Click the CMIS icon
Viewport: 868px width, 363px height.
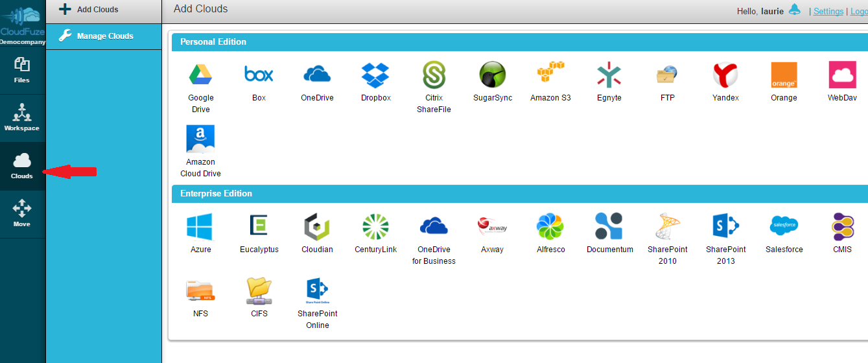click(842, 227)
